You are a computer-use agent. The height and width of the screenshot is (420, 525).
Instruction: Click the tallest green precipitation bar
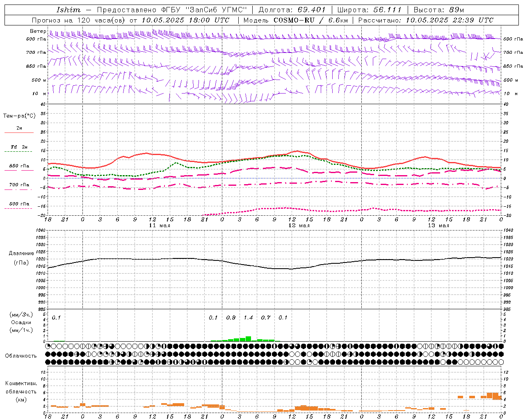(x=248, y=339)
